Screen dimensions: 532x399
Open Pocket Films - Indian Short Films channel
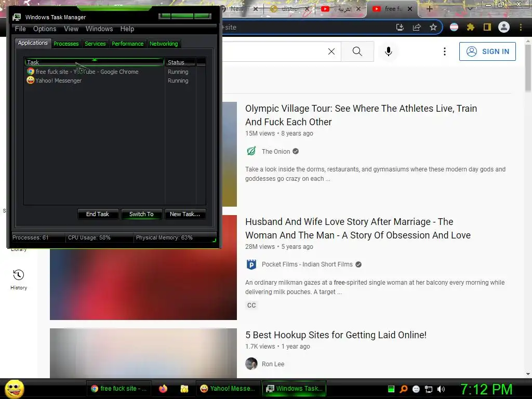(x=307, y=264)
